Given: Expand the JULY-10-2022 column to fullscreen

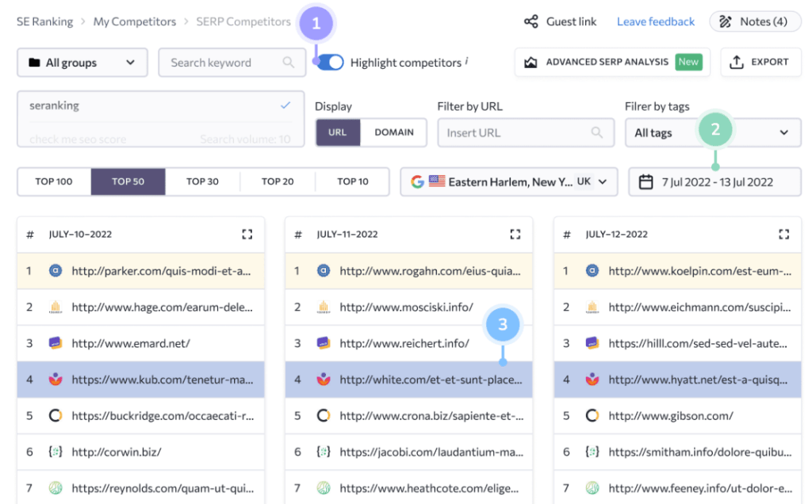Looking at the screenshot, I should [x=247, y=235].
